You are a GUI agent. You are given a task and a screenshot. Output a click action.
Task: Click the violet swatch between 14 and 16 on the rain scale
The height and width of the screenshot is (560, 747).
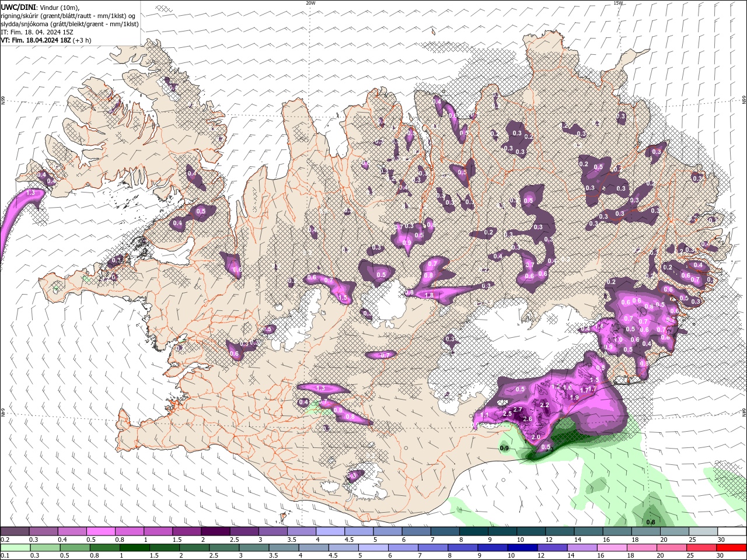[x=582, y=548]
